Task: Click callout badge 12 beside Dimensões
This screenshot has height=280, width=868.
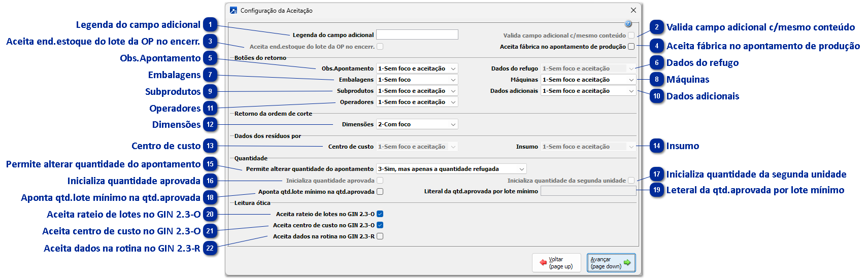Action: pyautogui.click(x=210, y=125)
